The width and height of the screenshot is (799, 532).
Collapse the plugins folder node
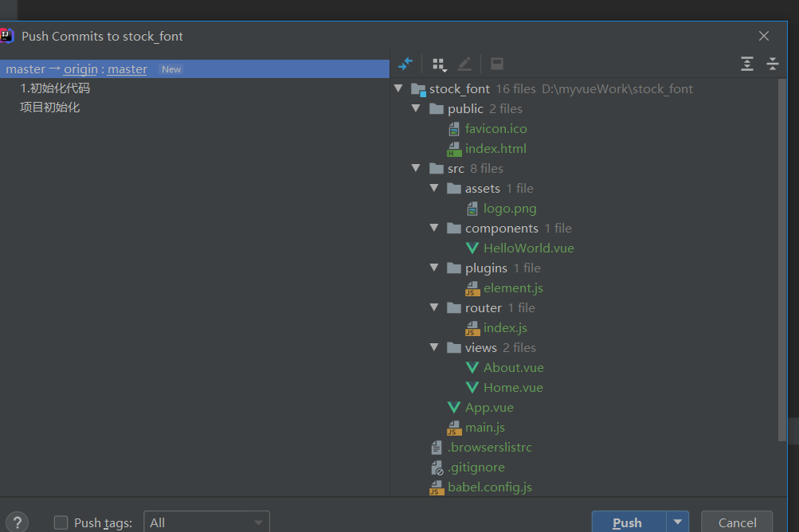434,267
